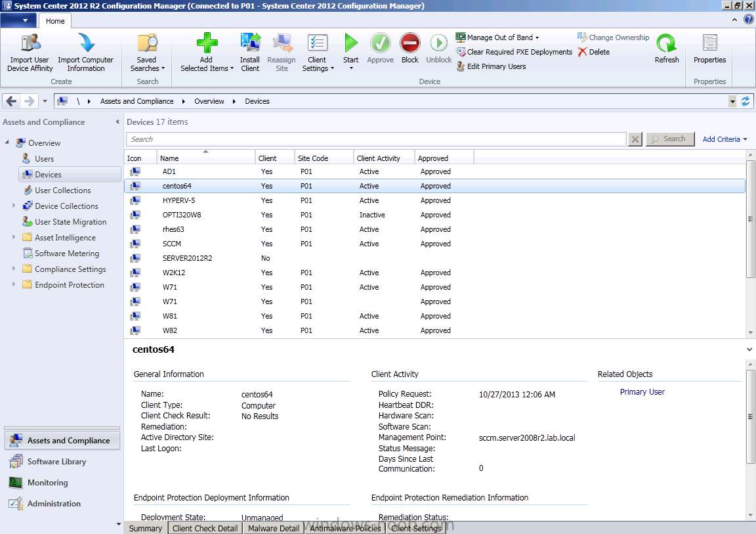
Task: Click device list vertical scrollbar
Action: [x=750, y=219]
